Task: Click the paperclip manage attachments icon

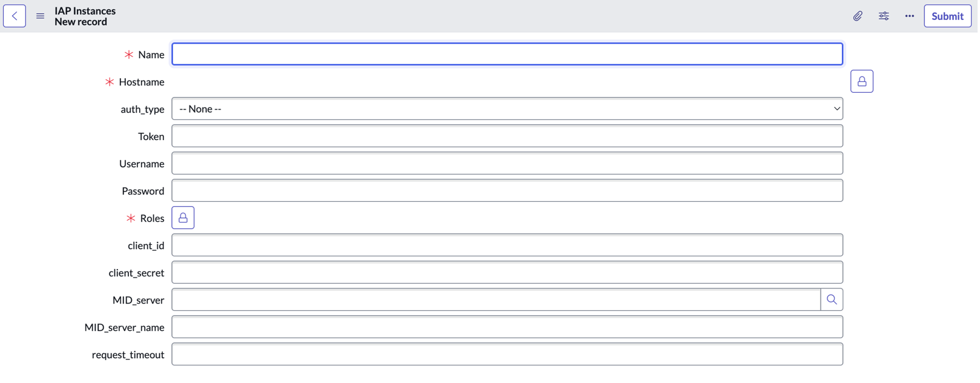Action: coord(858,16)
